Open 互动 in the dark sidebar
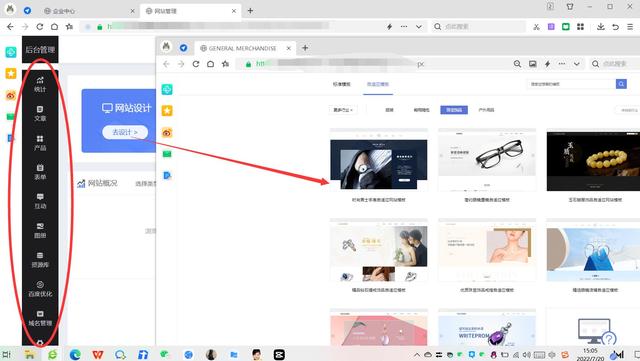The height and width of the screenshot is (361, 640). pos(40,201)
